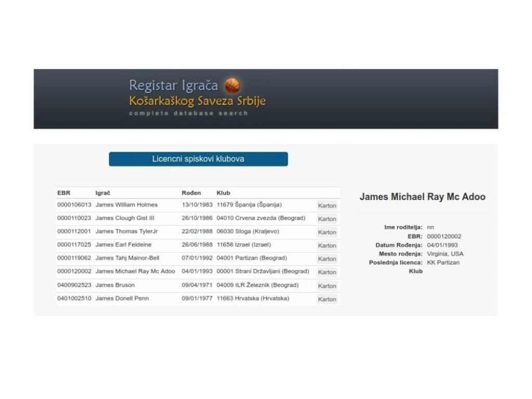Select player name James Bruson in table
This screenshot has width=532, height=399.
pos(115,285)
